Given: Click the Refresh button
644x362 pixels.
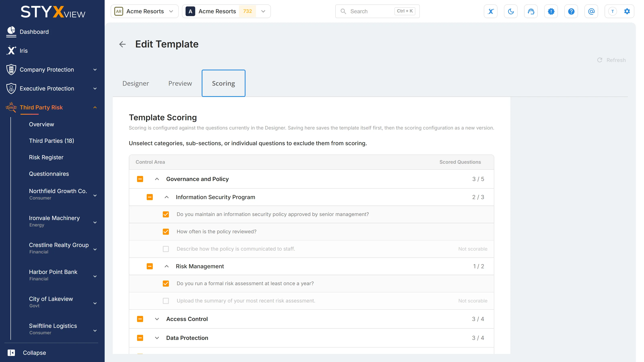Looking at the screenshot, I should [x=612, y=60].
